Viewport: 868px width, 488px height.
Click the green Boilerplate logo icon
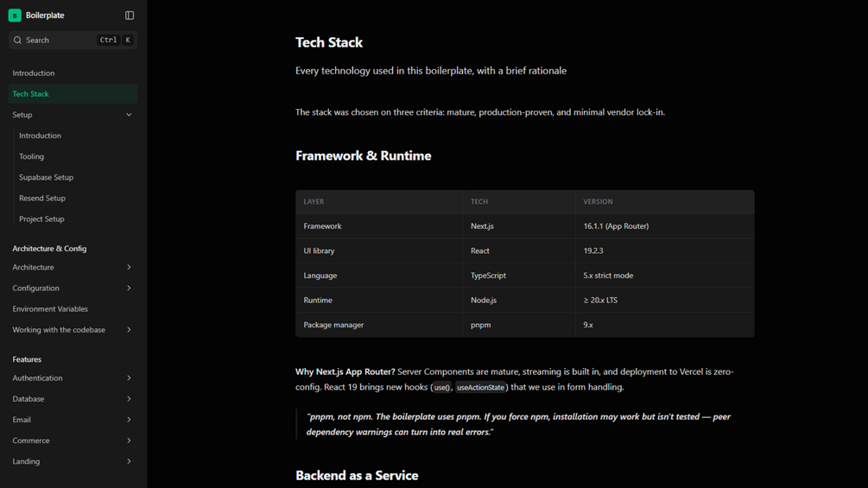(x=15, y=16)
